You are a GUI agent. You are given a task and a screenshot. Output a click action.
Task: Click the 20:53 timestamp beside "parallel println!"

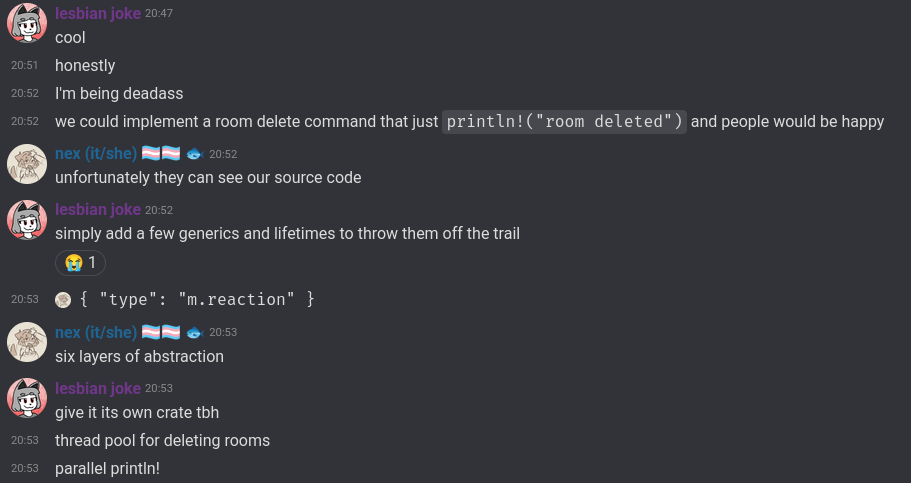pyautogui.click(x=25, y=468)
